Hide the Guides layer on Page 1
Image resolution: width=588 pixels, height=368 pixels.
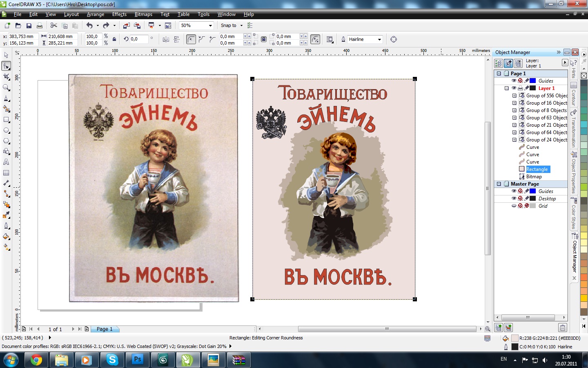click(x=514, y=81)
